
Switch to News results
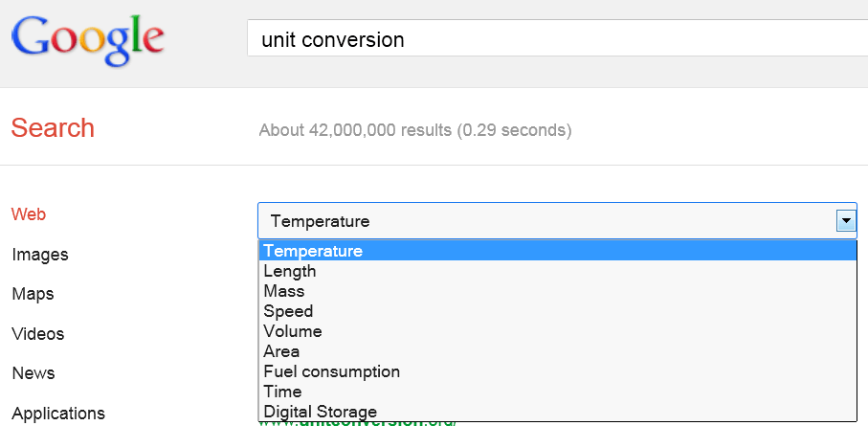pyautogui.click(x=33, y=373)
